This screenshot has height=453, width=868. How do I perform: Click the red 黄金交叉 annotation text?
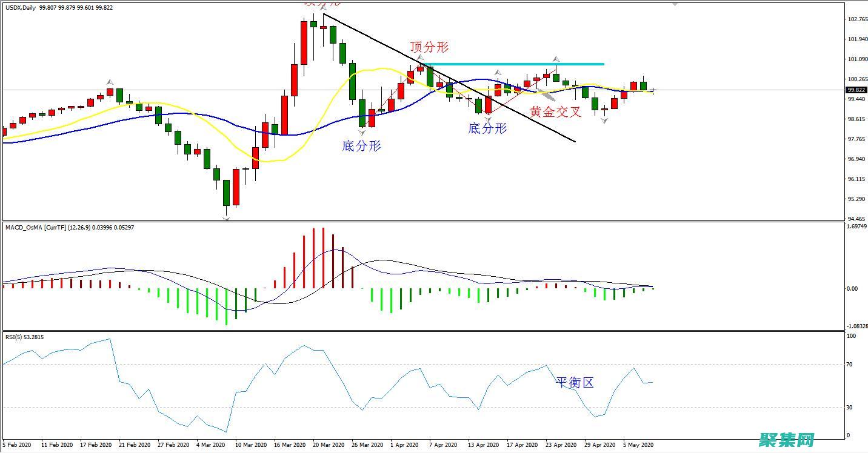pos(555,111)
